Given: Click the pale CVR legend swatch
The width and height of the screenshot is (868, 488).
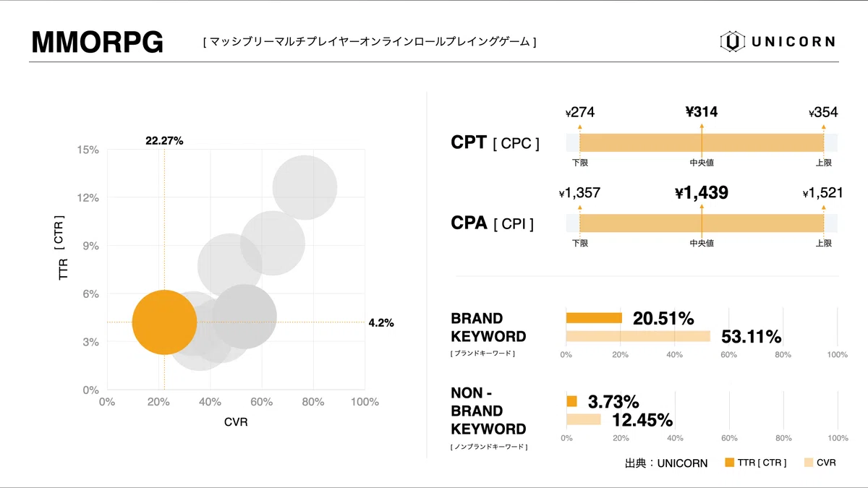Looking at the screenshot, I should pyautogui.click(x=808, y=463).
